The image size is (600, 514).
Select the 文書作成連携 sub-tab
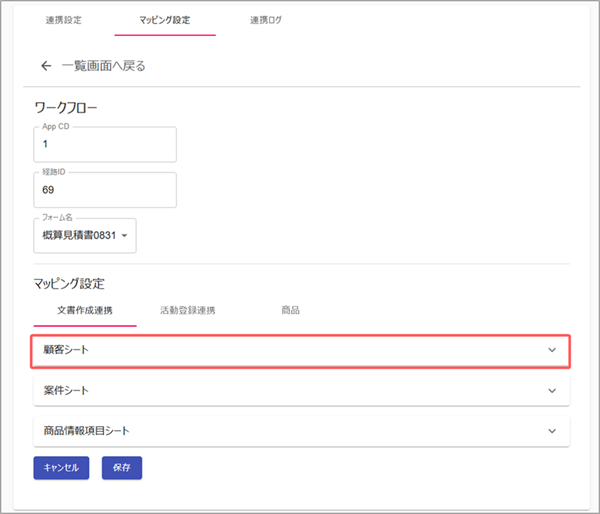click(x=85, y=310)
